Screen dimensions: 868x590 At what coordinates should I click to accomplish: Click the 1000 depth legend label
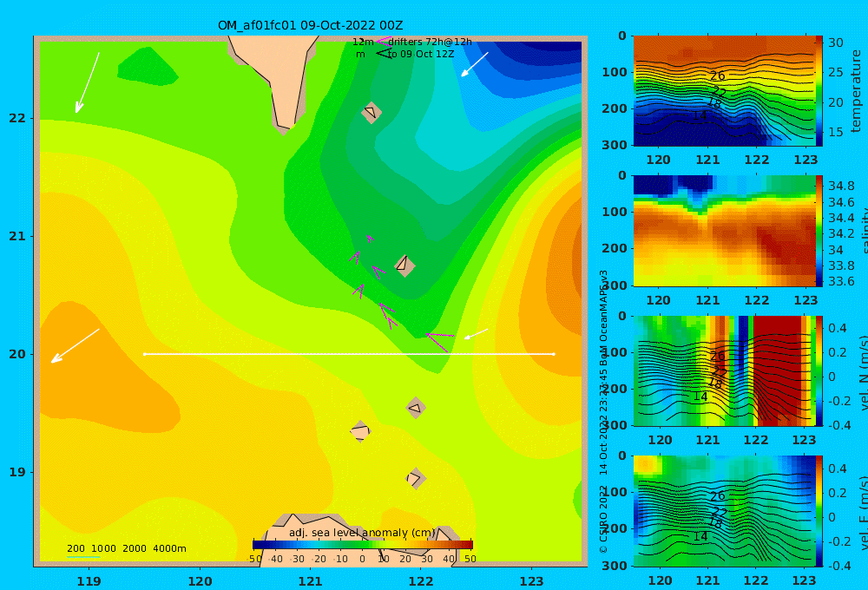click(x=103, y=548)
